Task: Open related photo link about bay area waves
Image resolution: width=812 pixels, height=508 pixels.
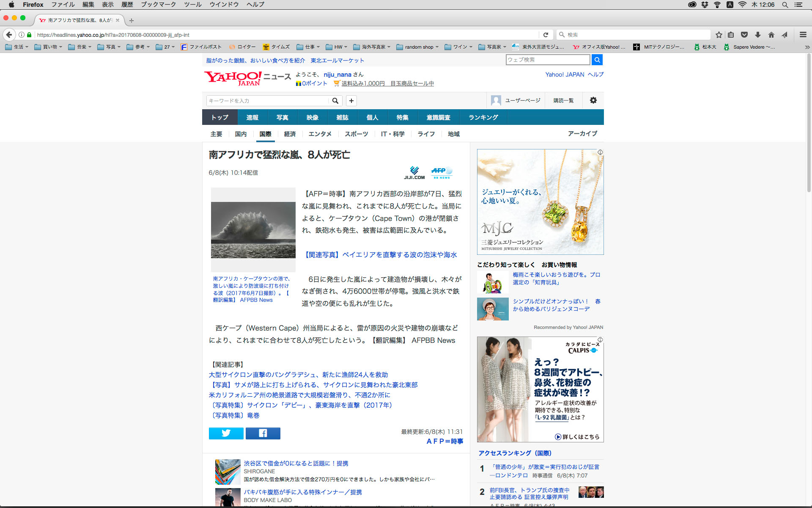Action: click(x=381, y=255)
